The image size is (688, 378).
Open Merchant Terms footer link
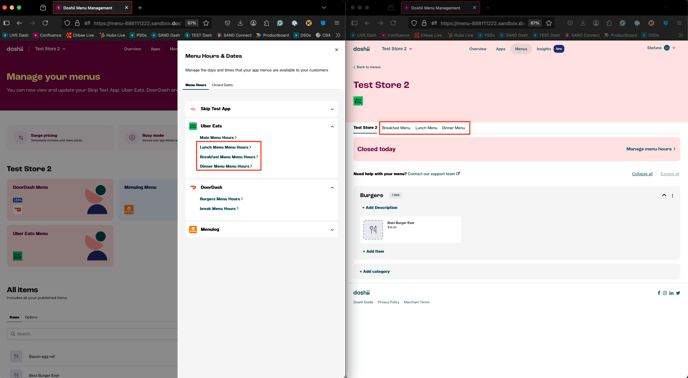point(416,302)
